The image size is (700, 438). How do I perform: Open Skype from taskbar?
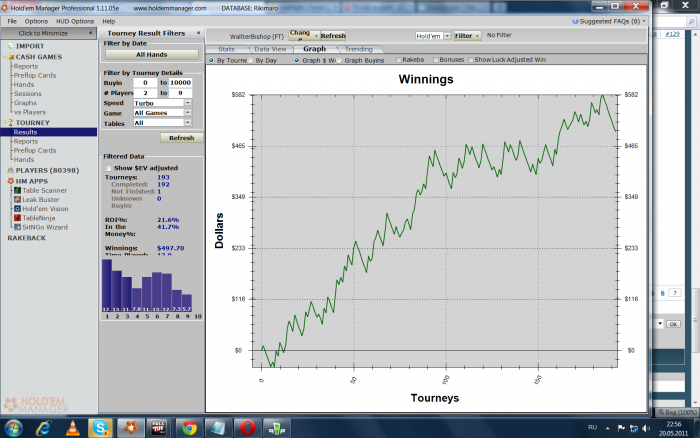pyautogui.click(x=100, y=428)
